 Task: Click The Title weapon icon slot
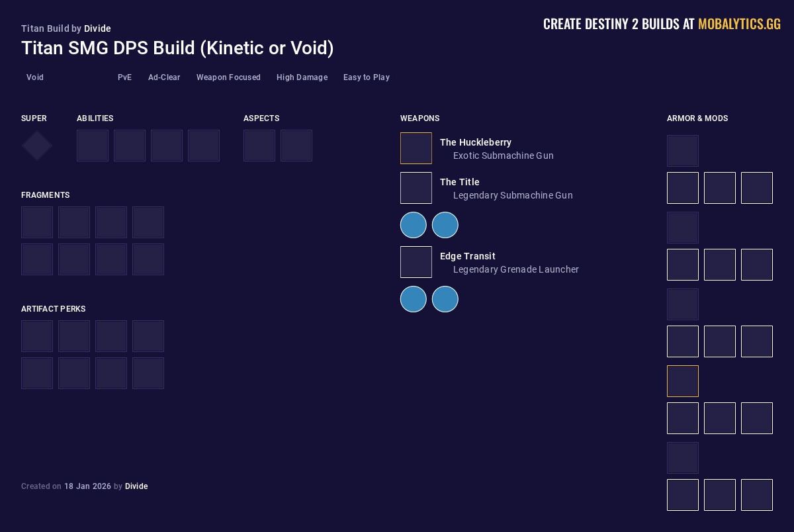point(416,188)
